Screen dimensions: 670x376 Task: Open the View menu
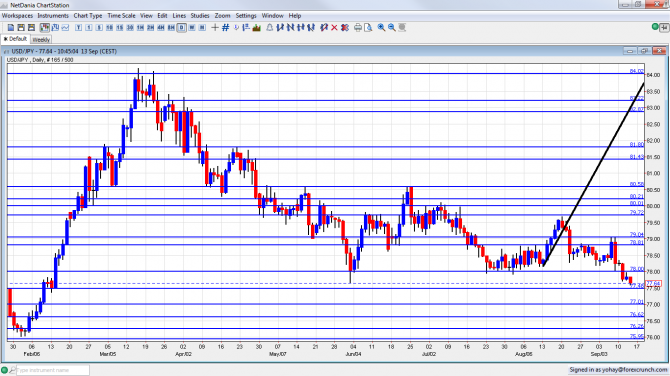[146, 16]
